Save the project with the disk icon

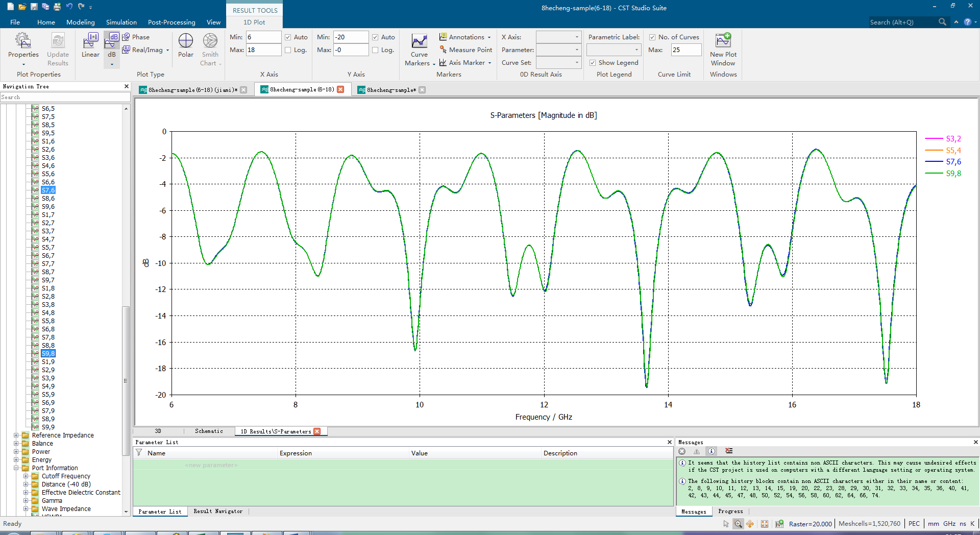[34, 7]
